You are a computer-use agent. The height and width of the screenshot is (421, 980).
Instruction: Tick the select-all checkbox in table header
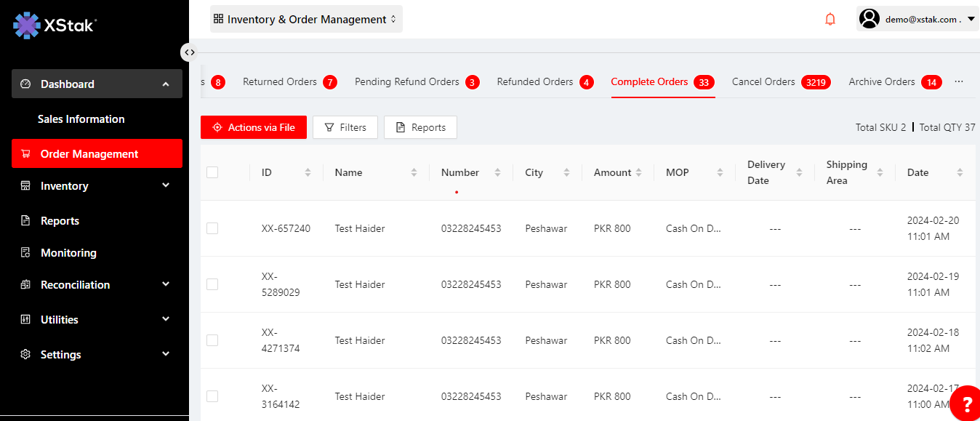pos(212,172)
